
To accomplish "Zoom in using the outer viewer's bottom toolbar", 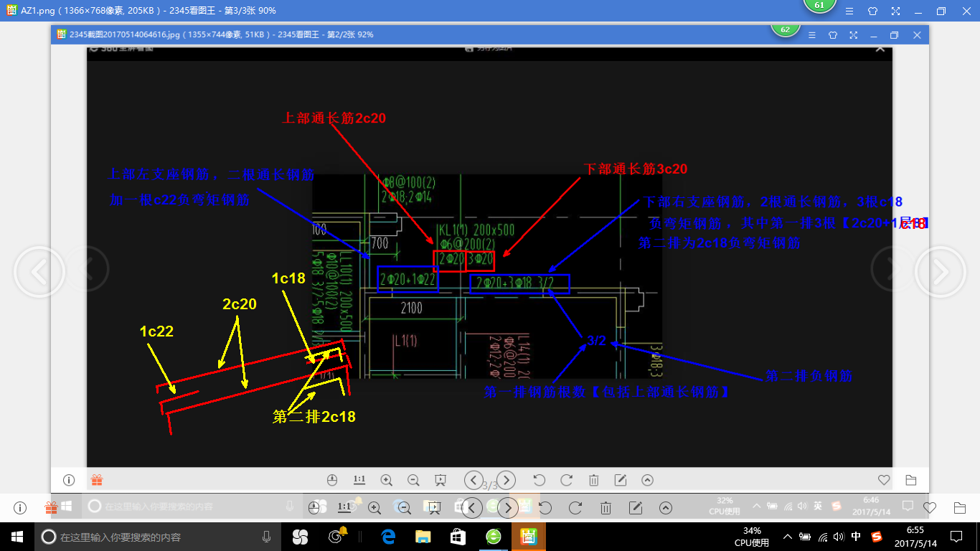I will (374, 507).
